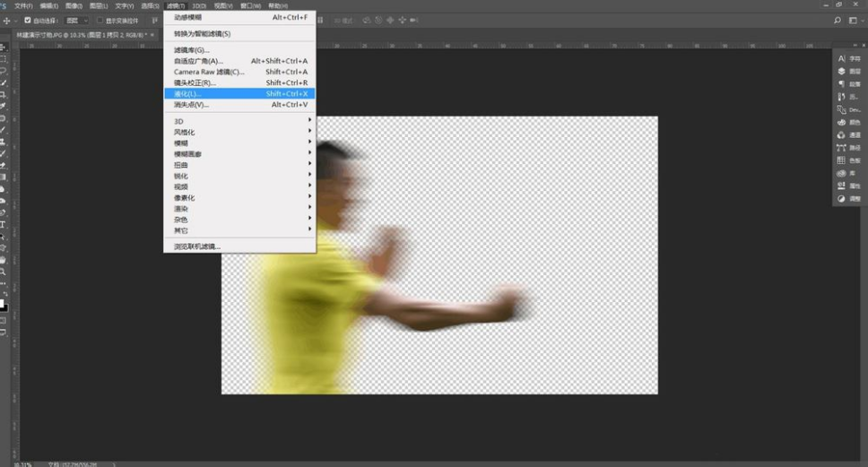The image size is (868, 467).
Task: Click the search magnifier icon at top right
Action: point(837,20)
